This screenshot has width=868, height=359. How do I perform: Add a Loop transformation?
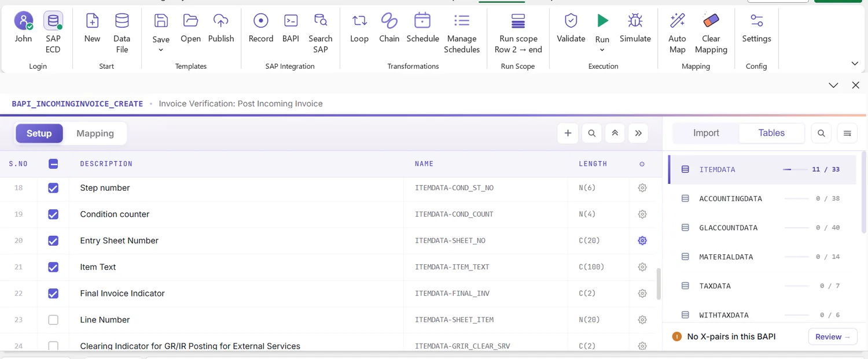click(x=359, y=28)
